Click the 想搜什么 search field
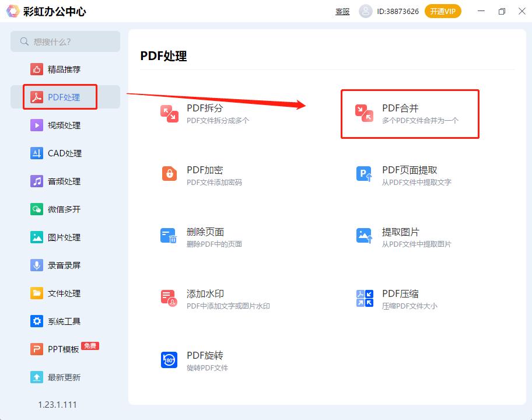Viewport: 532px width, 420px height. tap(65, 41)
